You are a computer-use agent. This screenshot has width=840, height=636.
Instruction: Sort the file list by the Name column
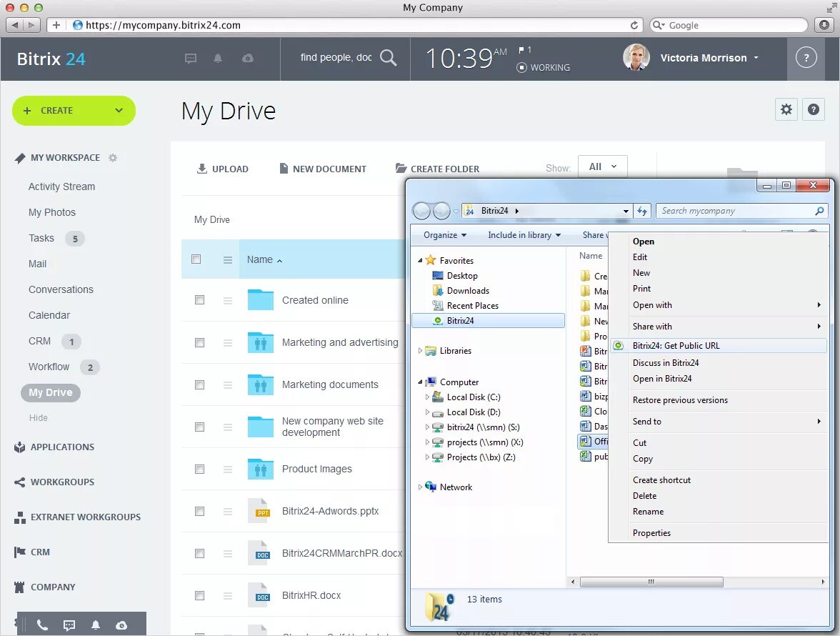click(x=264, y=259)
